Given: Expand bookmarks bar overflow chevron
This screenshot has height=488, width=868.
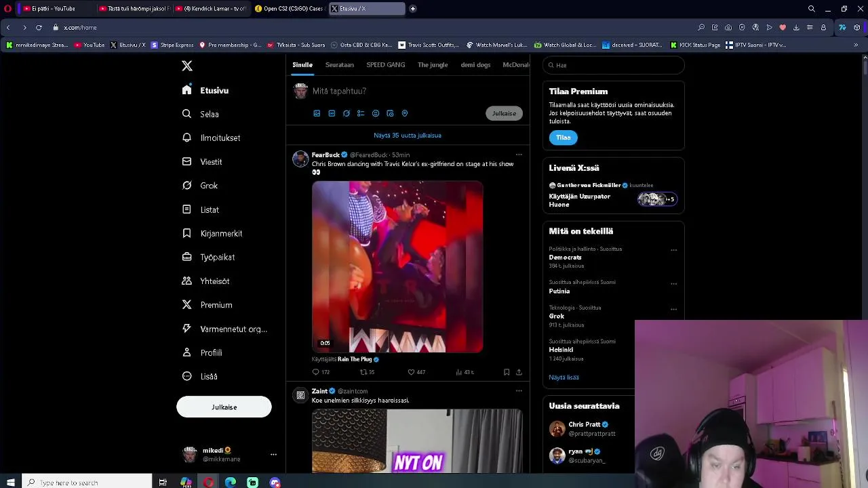Looking at the screenshot, I should 856,45.
